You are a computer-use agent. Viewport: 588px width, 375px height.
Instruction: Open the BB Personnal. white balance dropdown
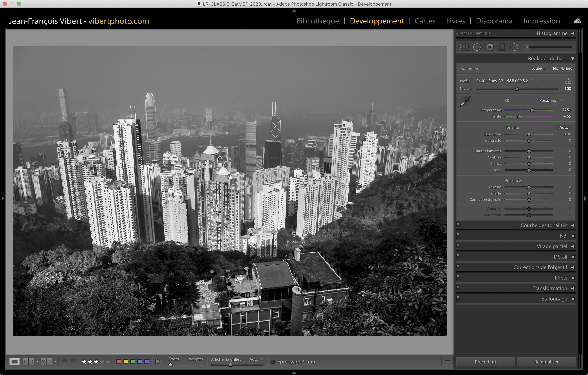point(551,101)
